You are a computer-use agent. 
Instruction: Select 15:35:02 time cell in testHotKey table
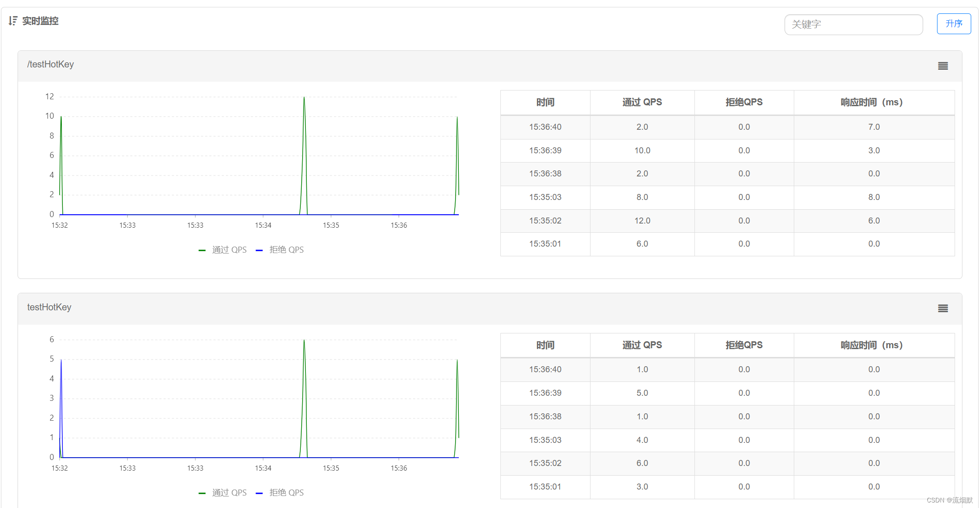pos(545,463)
